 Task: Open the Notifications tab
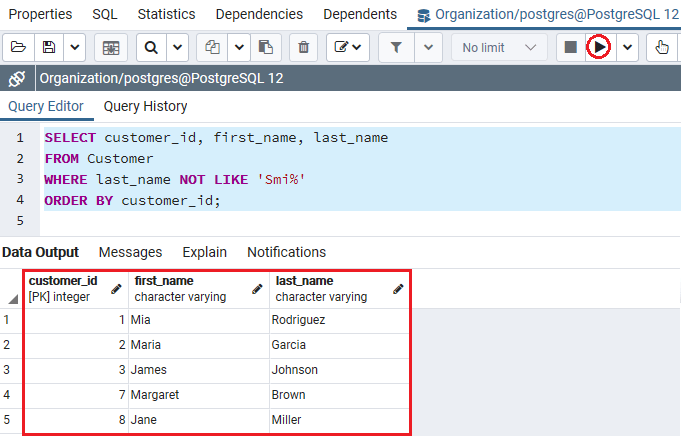pyautogui.click(x=287, y=252)
